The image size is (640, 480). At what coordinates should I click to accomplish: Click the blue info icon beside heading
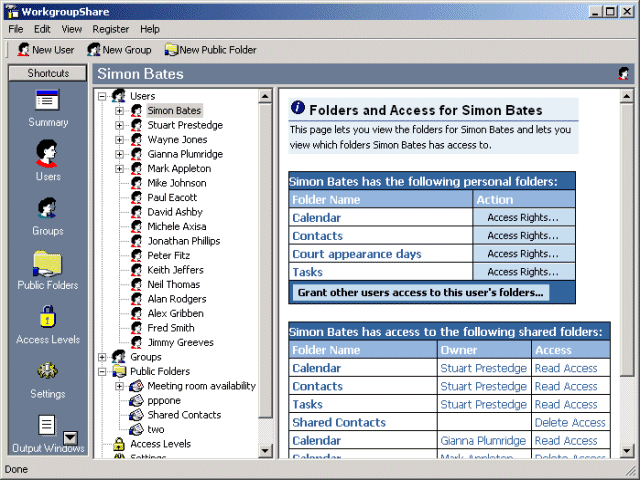[298, 108]
